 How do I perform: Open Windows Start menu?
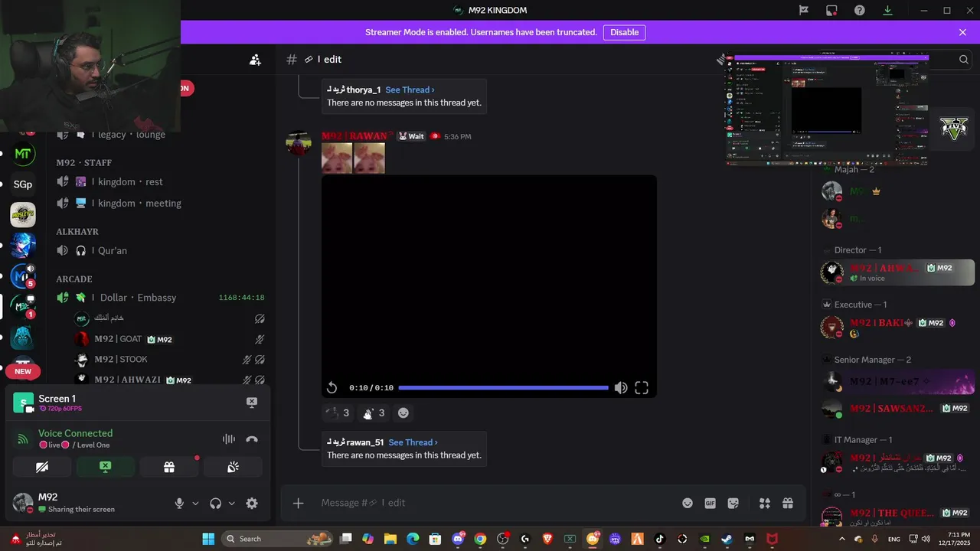pyautogui.click(x=208, y=539)
